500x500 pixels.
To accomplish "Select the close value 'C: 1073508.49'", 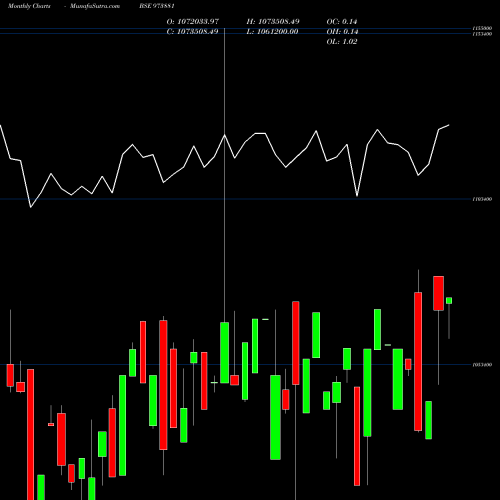I will [192, 32].
